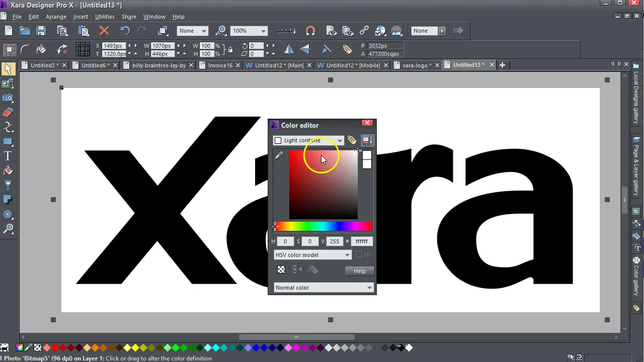Select the Selector arrow tool
This screenshot has width=644, height=362.
[x=8, y=69]
